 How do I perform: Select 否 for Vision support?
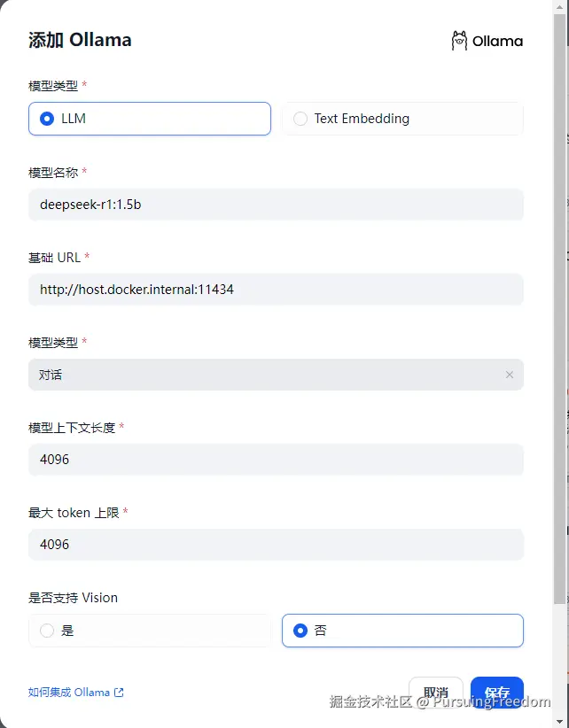click(301, 631)
